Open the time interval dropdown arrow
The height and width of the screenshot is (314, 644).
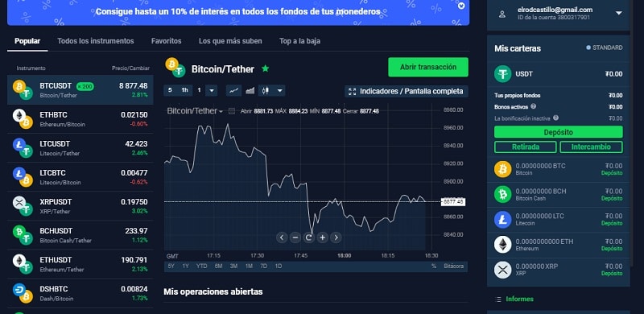212,90
